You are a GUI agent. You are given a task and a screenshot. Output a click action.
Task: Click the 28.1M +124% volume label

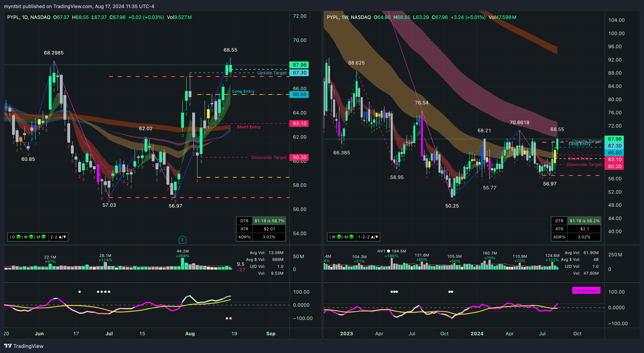coord(105,258)
